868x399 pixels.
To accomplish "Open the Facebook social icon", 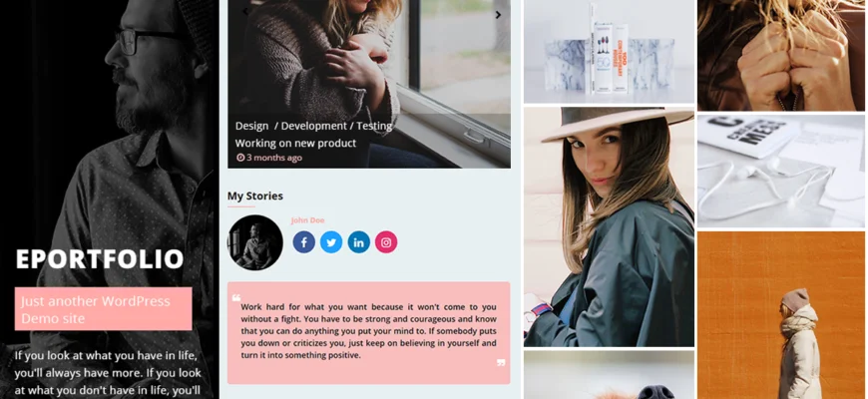I will pyautogui.click(x=304, y=242).
